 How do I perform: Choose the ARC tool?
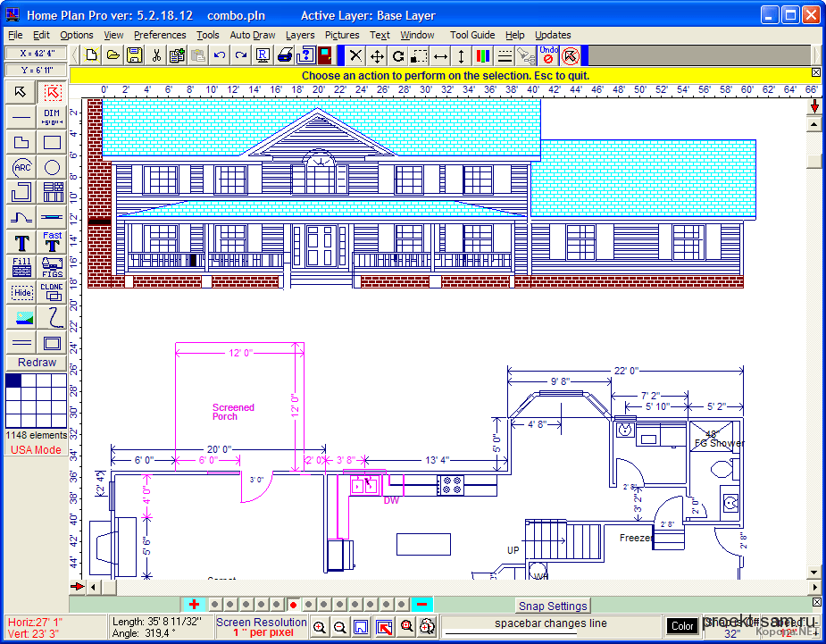click(x=21, y=168)
